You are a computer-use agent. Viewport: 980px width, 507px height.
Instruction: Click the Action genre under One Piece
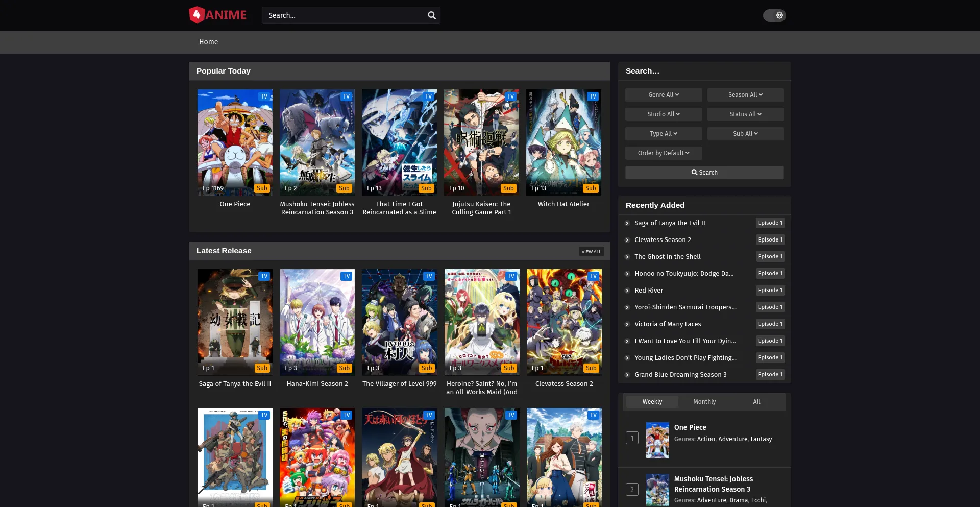point(706,439)
